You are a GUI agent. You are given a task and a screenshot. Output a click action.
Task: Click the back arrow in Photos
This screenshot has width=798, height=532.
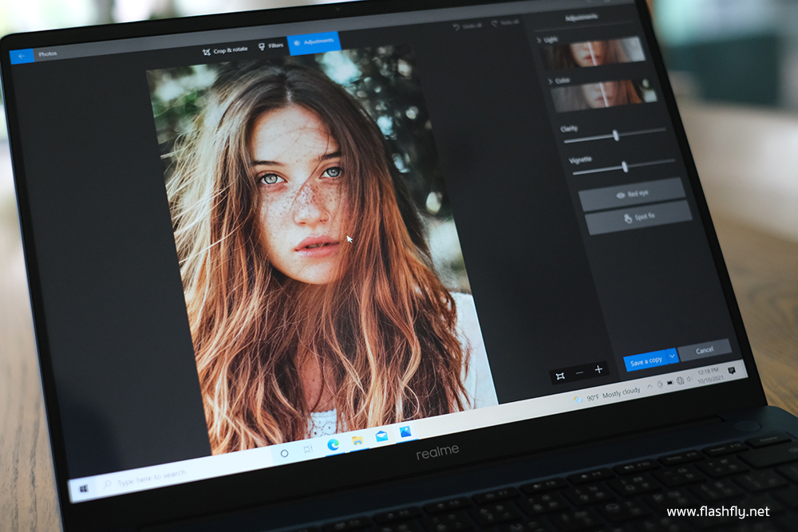(22, 55)
